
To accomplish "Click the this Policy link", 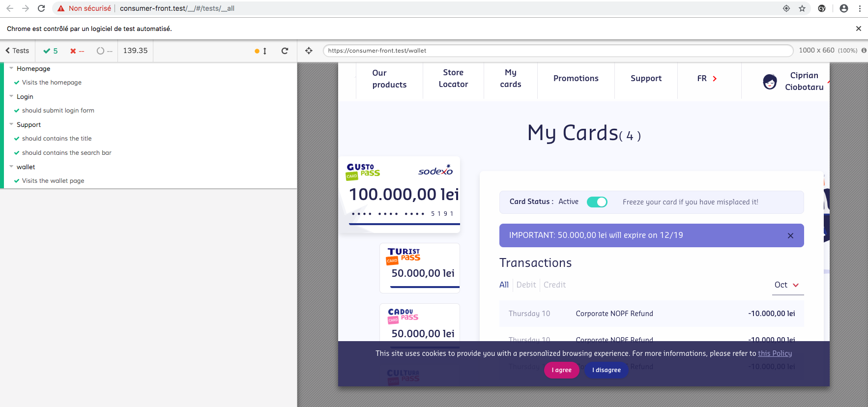I will (x=775, y=353).
